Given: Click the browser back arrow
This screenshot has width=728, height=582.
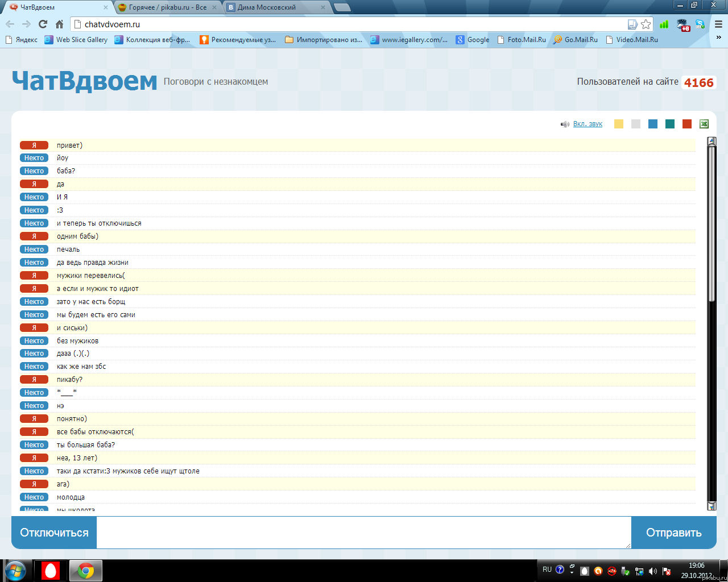Looking at the screenshot, I should (10, 24).
